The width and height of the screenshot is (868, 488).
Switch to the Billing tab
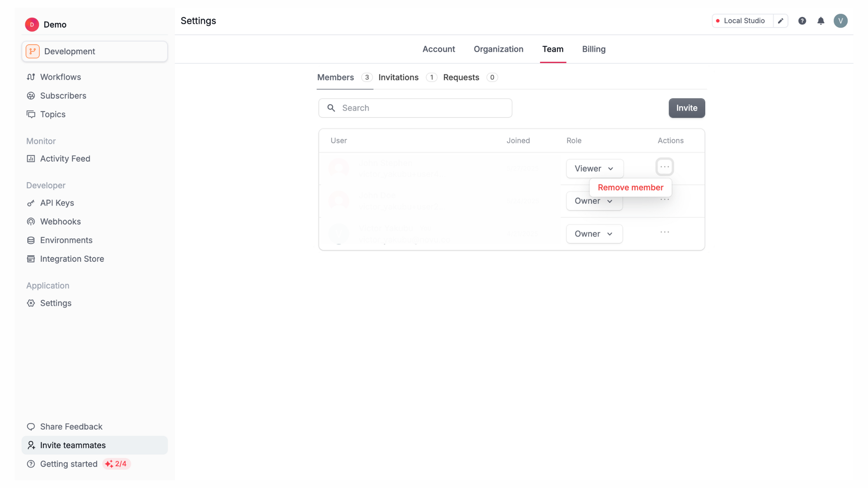(594, 49)
